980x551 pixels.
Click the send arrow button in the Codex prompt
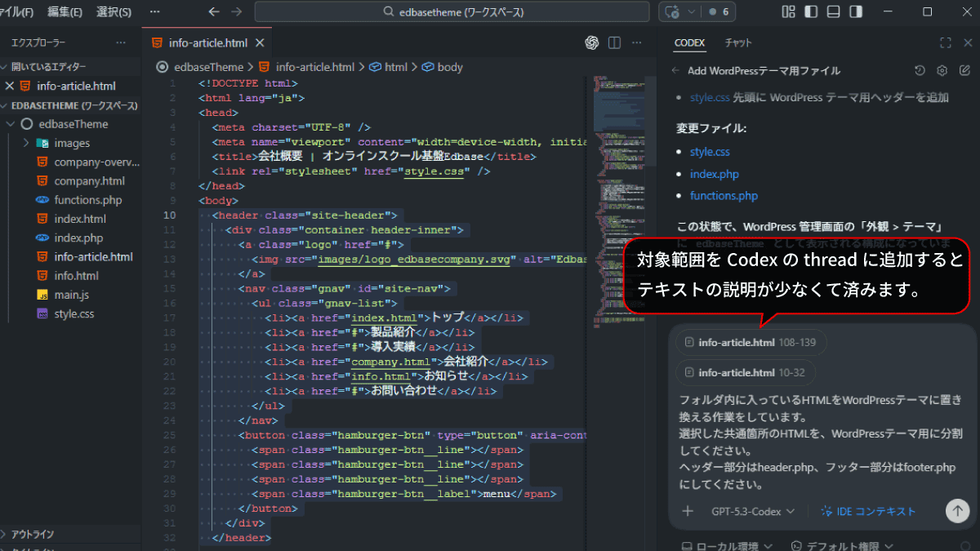click(956, 511)
